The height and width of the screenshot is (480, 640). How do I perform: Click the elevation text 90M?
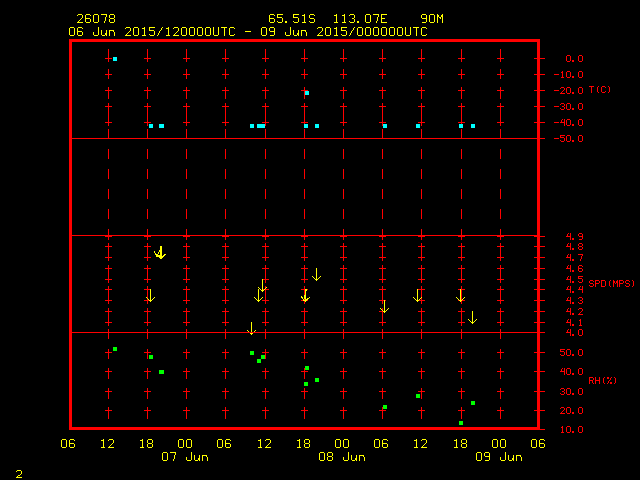433,19
